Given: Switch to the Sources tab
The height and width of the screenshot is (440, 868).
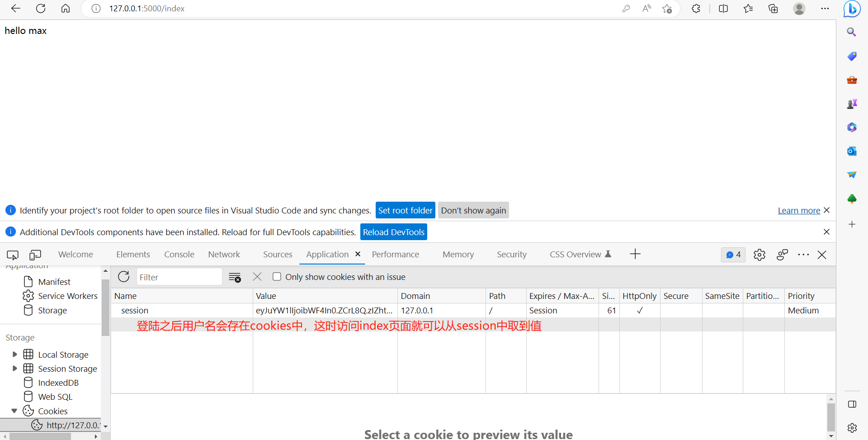Looking at the screenshot, I should [x=278, y=255].
